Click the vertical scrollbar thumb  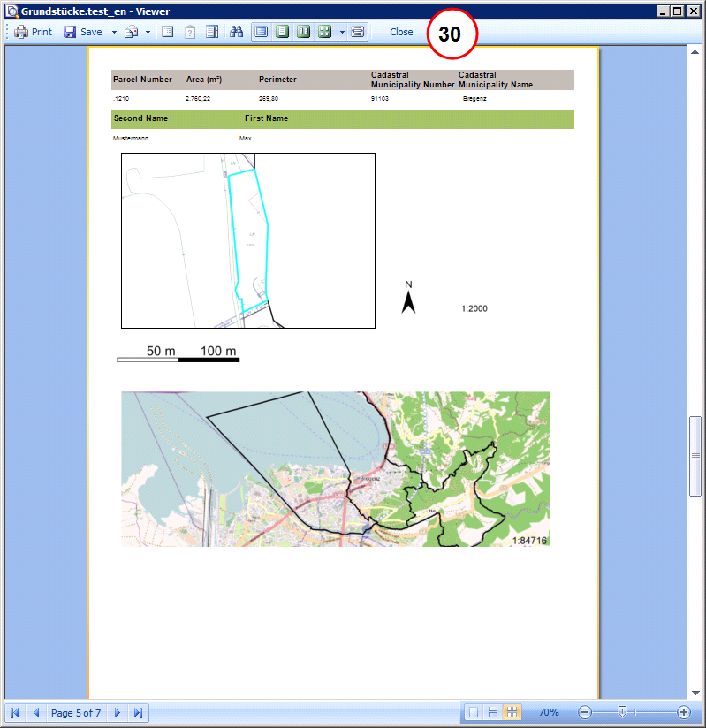pyautogui.click(x=695, y=457)
